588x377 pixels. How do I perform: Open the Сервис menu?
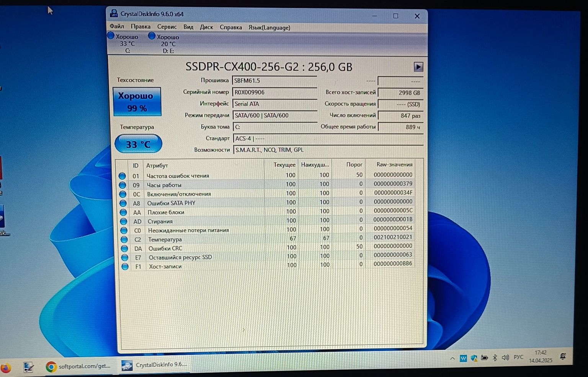pyautogui.click(x=167, y=27)
